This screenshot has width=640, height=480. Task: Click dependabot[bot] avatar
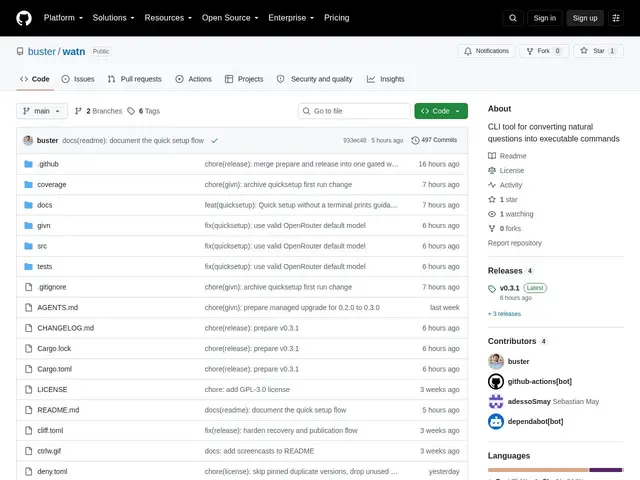coord(496,421)
